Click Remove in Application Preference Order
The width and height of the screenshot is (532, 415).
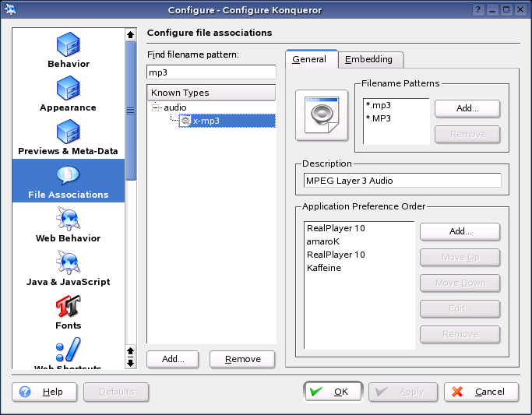pos(460,335)
